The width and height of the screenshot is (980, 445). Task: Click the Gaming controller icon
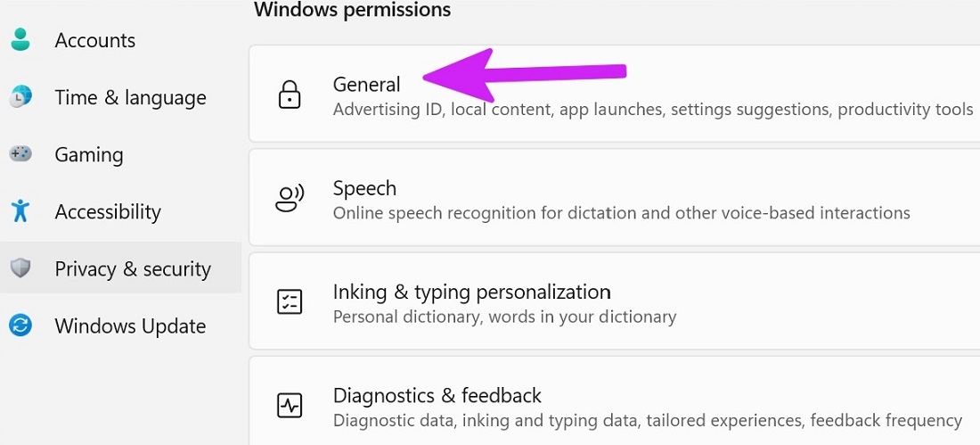point(20,154)
